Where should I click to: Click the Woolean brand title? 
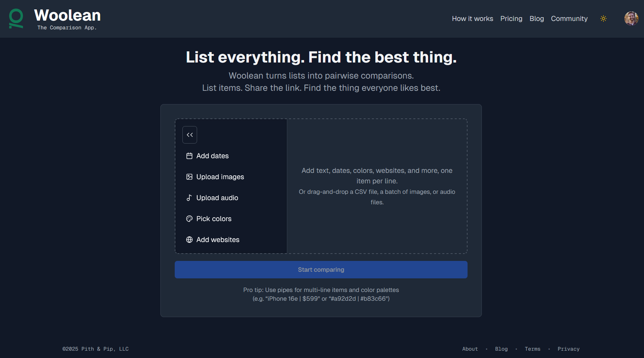click(x=67, y=15)
